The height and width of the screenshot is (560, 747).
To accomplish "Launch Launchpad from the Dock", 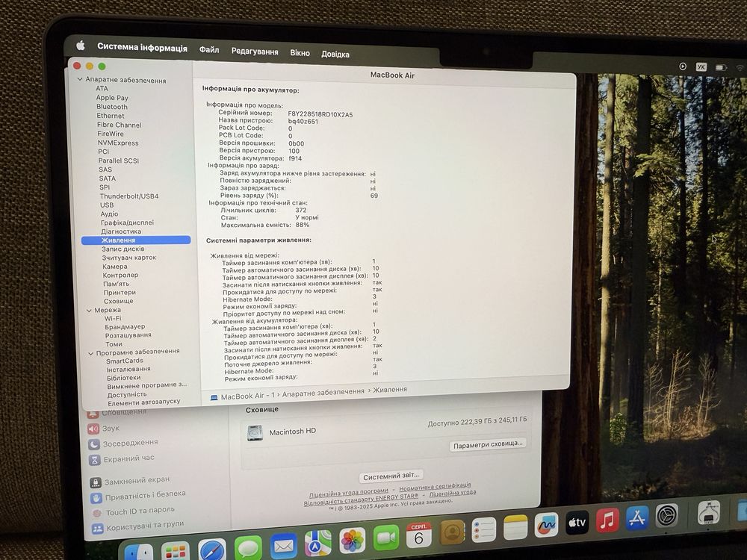I will point(176,552).
